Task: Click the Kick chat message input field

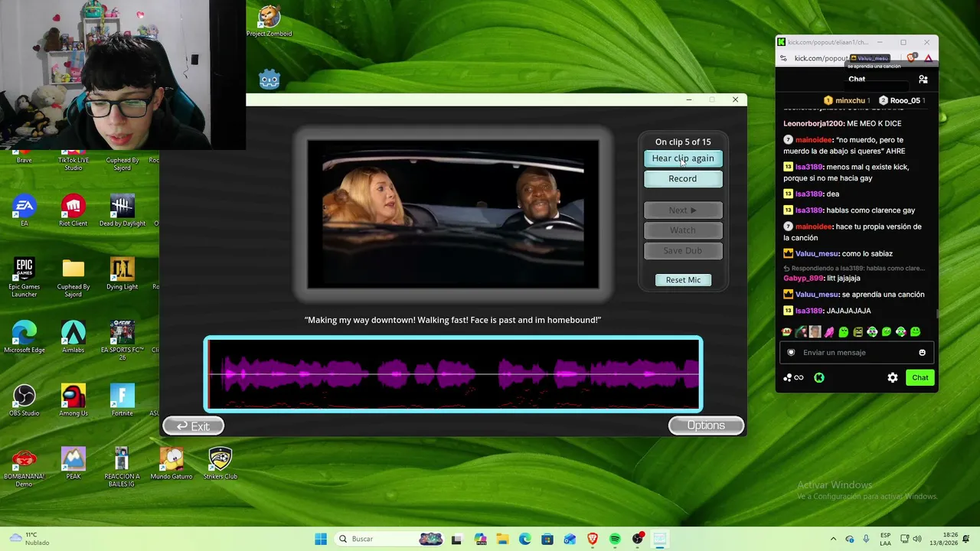Action: pos(856,353)
